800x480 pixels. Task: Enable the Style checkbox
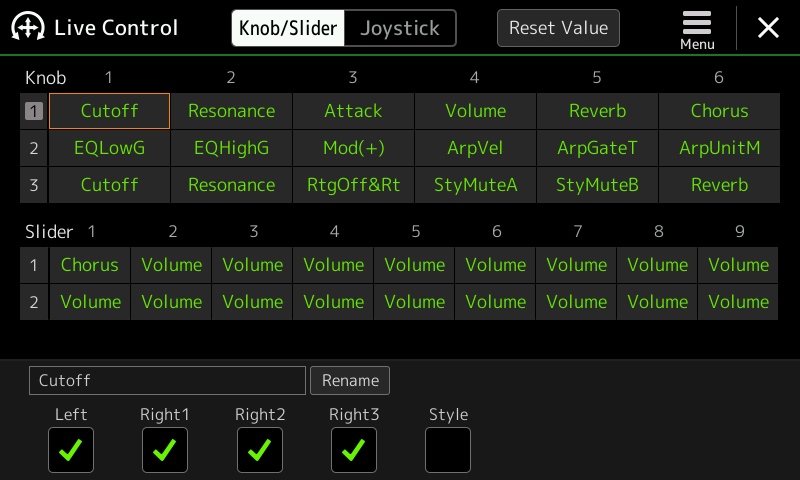(448, 450)
